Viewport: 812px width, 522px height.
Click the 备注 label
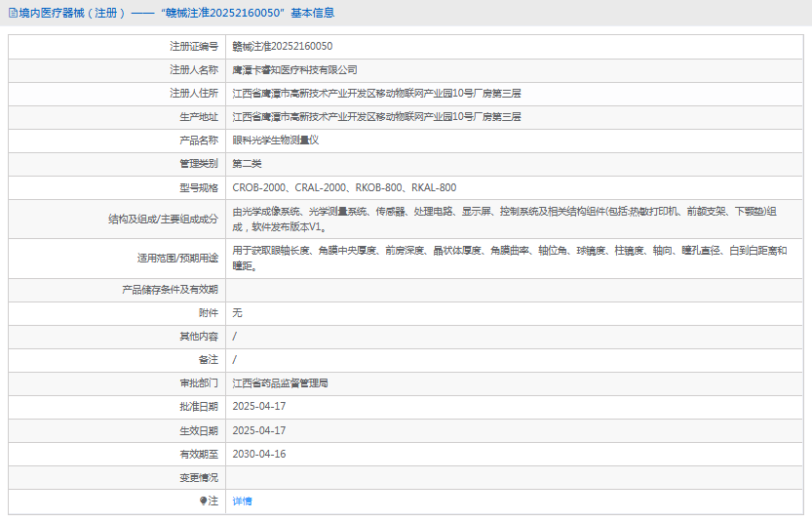pos(209,360)
